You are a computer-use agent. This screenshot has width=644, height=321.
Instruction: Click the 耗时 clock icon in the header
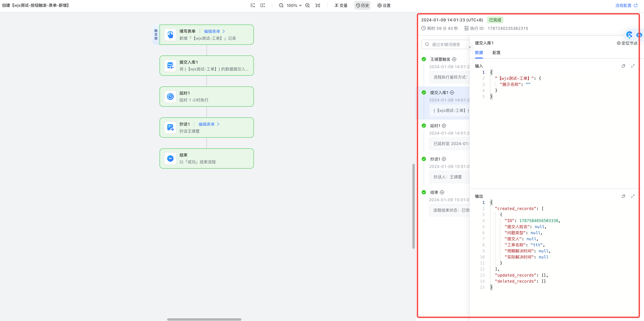[x=423, y=28]
